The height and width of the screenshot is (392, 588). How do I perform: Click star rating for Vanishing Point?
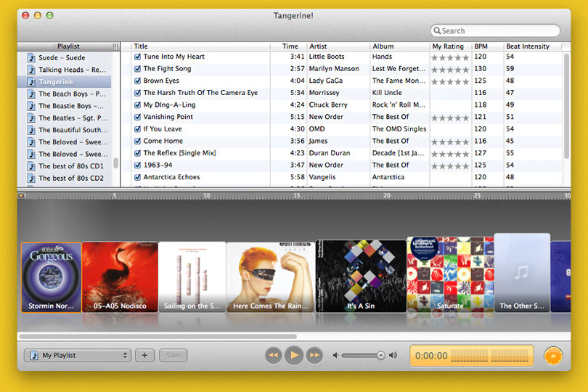(450, 118)
